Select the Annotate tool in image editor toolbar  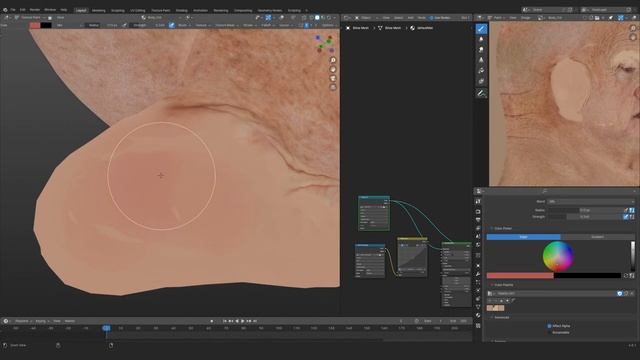(481, 94)
